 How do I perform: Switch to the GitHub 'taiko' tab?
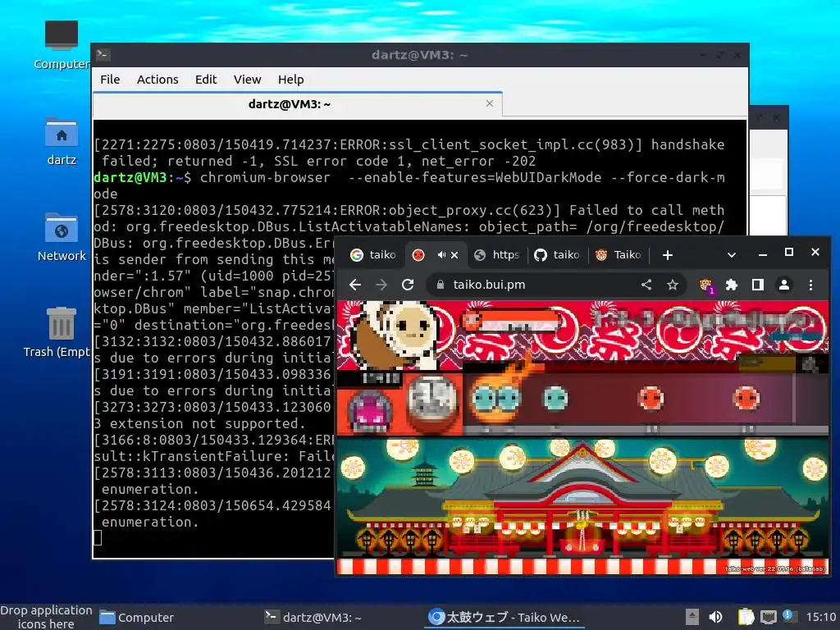pyautogui.click(x=558, y=255)
